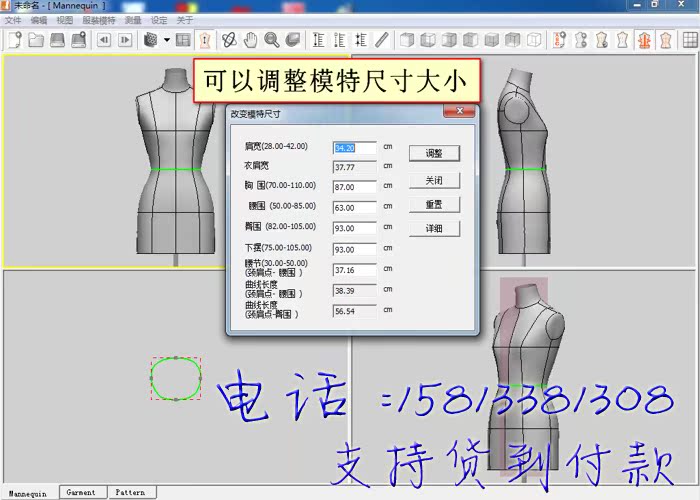Click the 改变模特尺寸 dialog title bar
Viewport: 700px width, 500px height.
(335, 114)
